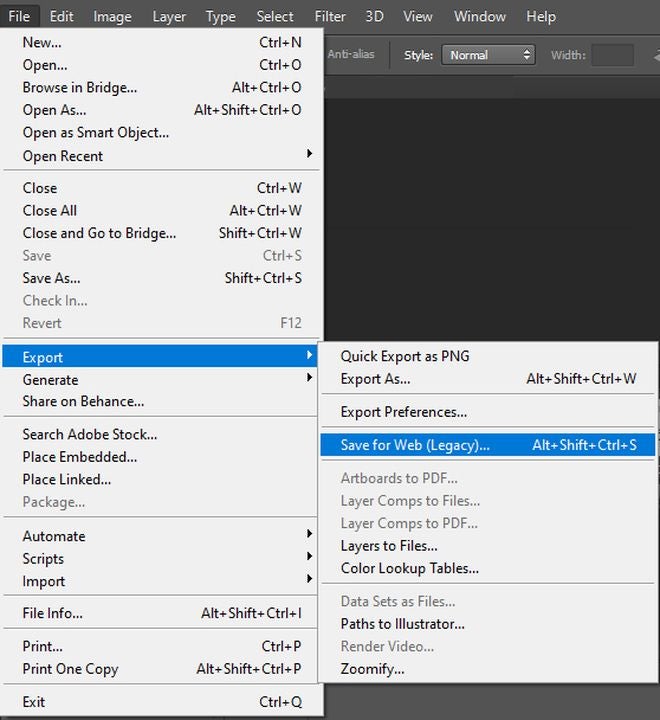The height and width of the screenshot is (720, 660).
Task: Open the 3D menu
Action: (x=374, y=17)
